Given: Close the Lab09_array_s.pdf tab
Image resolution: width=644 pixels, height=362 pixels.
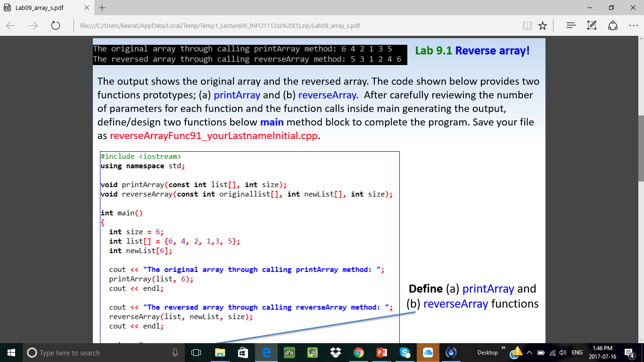Looking at the screenshot, I should coord(86,8).
